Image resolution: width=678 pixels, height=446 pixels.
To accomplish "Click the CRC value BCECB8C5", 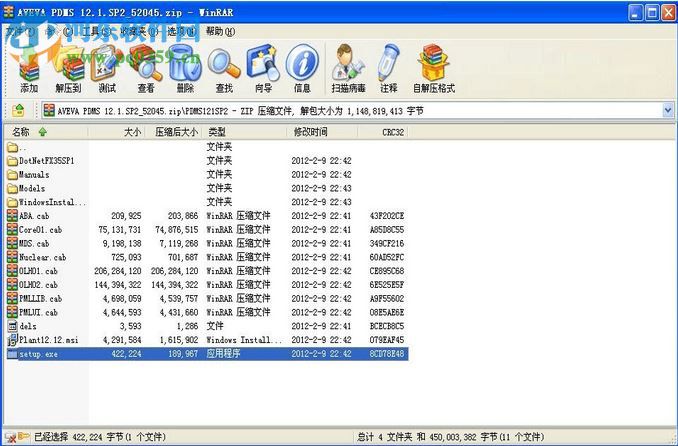I will tap(387, 326).
